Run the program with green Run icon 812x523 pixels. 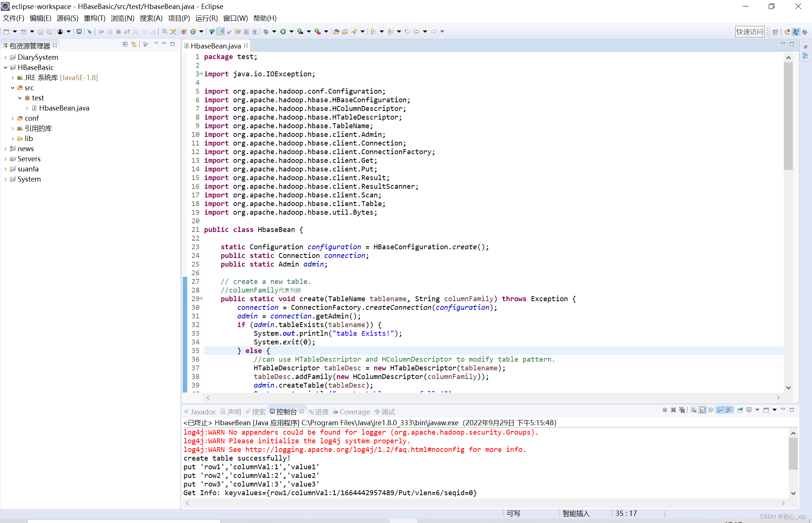pyautogui.click(x=283, y=32)
